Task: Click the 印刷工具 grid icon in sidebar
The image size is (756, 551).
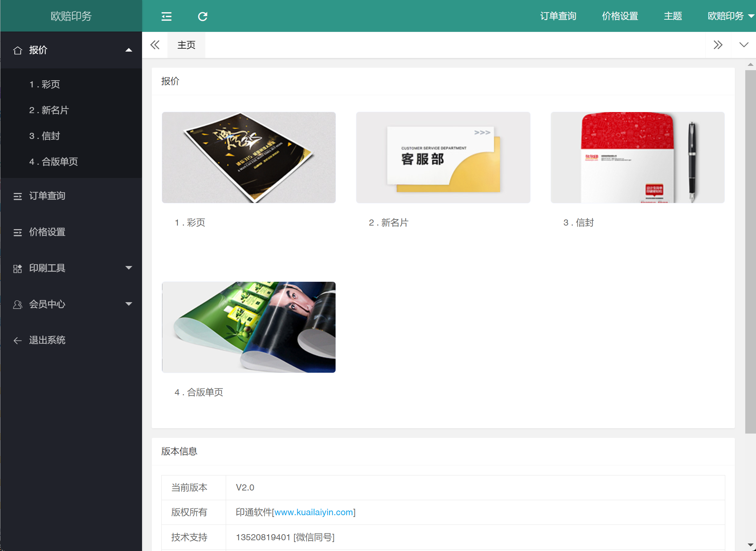Action: point(18,269)
